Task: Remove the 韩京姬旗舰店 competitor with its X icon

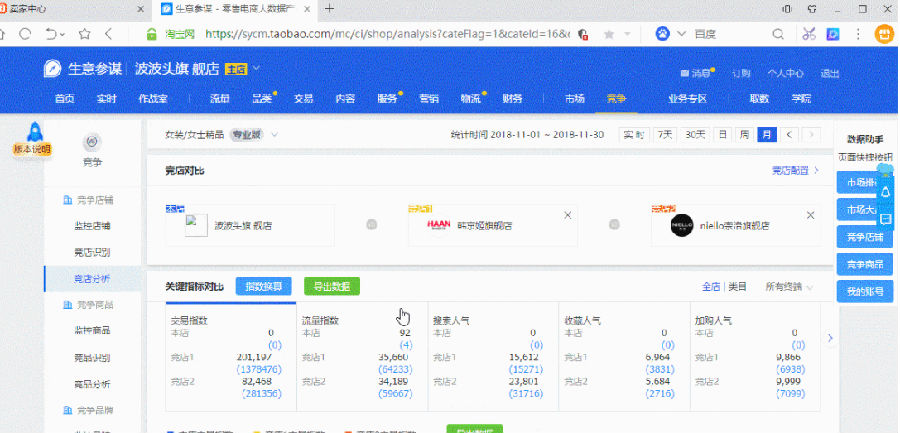Action: pos(568,215)
